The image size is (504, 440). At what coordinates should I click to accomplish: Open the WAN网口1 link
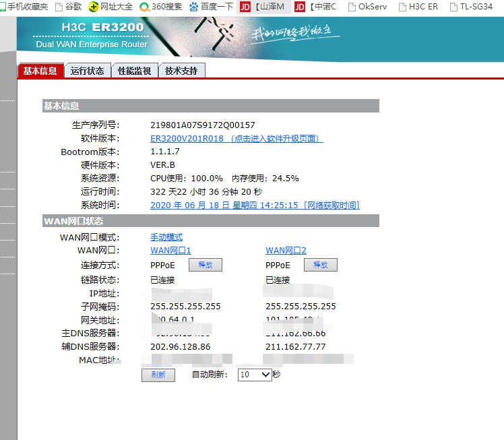click(x=170, y=251)
